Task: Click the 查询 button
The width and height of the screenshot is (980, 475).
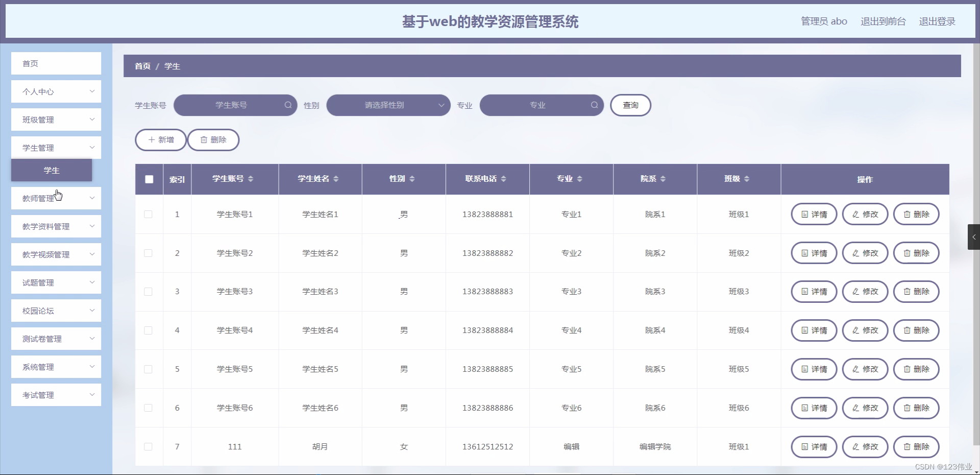Action: click(x=630, y=105)
